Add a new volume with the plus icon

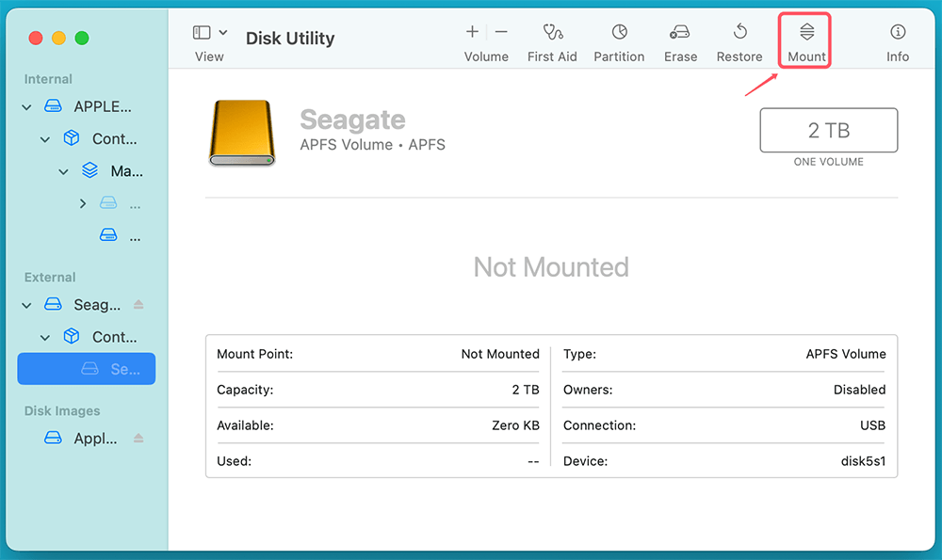[471, 30]
